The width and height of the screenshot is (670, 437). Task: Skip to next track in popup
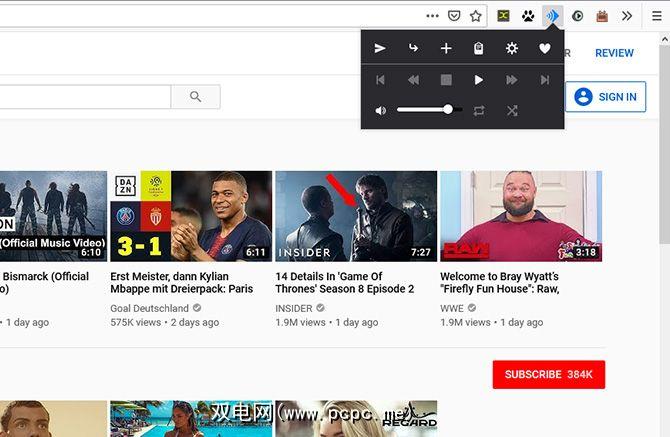544,80
